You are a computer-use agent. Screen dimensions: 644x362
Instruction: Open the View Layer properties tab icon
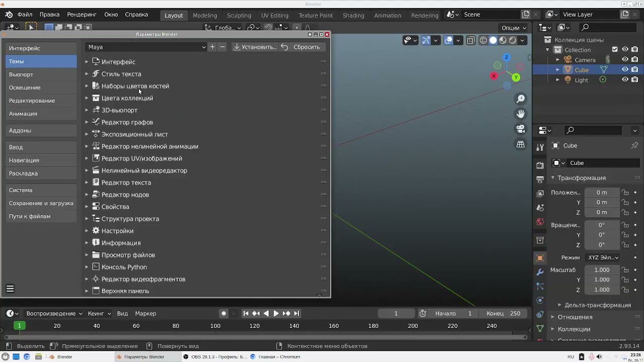[x=540, y=193]
